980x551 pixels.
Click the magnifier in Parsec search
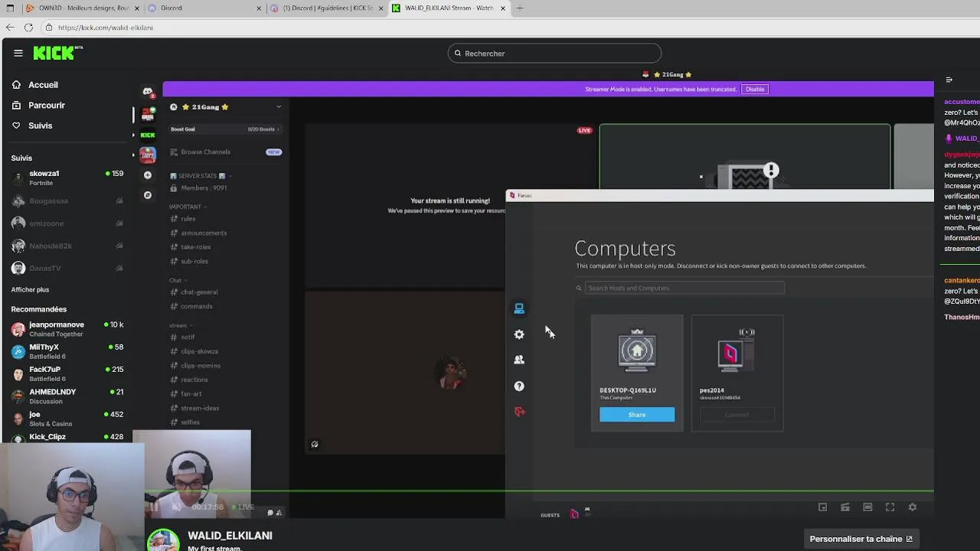click(579, 289)
